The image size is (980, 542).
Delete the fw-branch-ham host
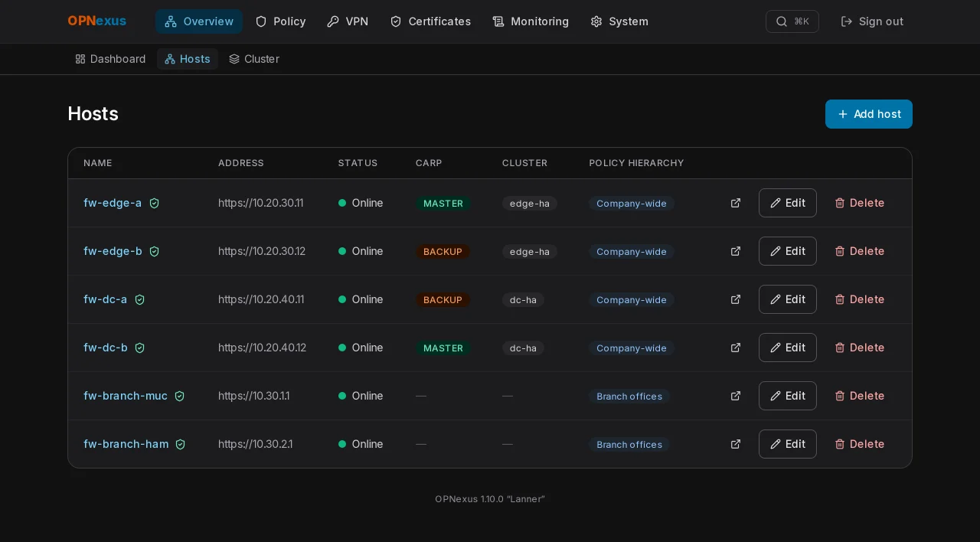click(860, 444)
